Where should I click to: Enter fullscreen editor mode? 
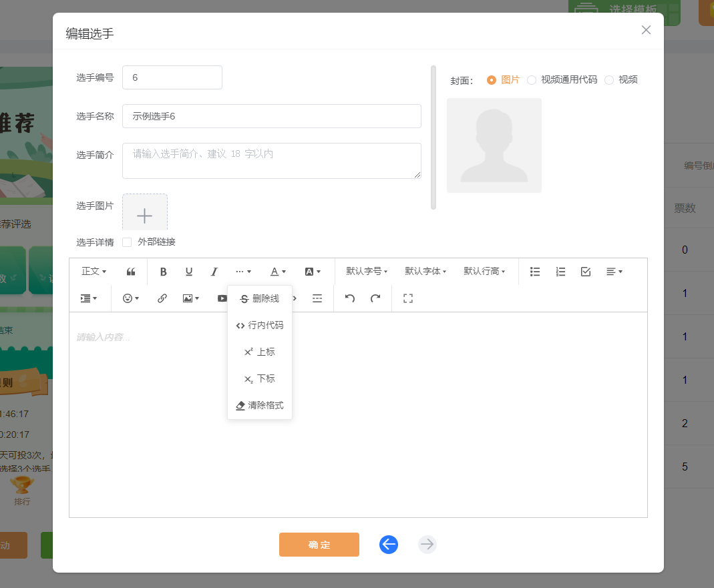pyautogui.click(x=408, y=298)
